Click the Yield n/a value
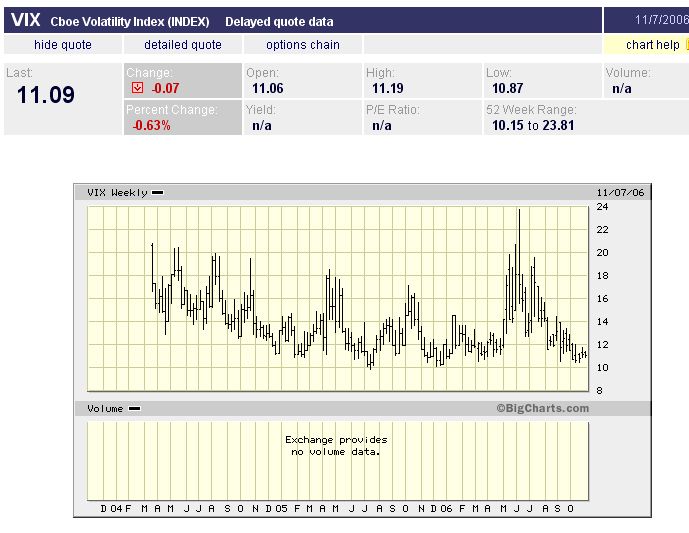This screenshot has width=689, height=533. (262, 126)
